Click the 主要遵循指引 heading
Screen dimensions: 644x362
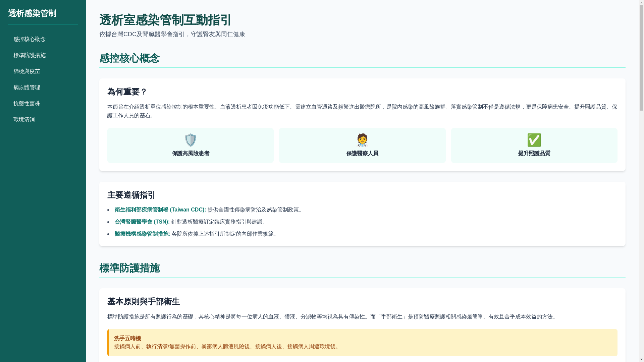pyautogui.click(x=131, y=195)
